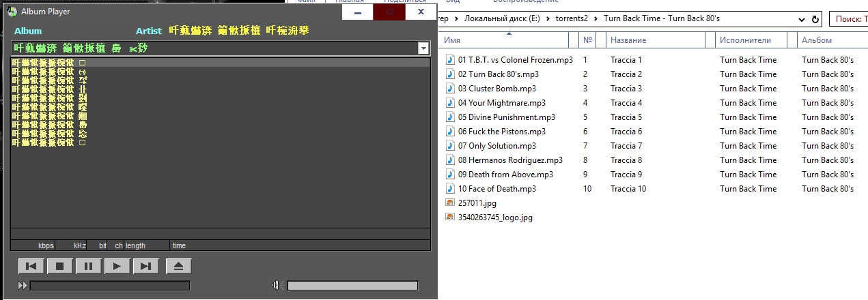This screenshot has width=868, height=300.
Task: Select file 08 Hermanos Rodriguez.mp3
Action: [x=510, y=160]
